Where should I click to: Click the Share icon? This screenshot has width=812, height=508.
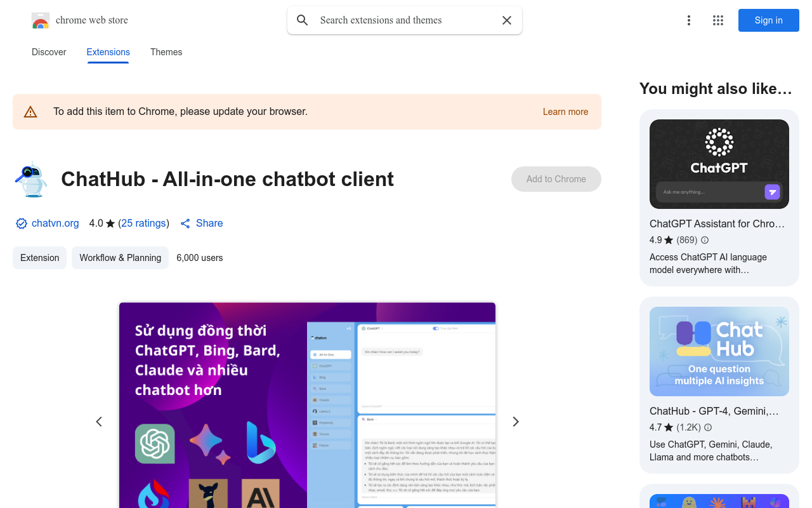pos(185,224)
